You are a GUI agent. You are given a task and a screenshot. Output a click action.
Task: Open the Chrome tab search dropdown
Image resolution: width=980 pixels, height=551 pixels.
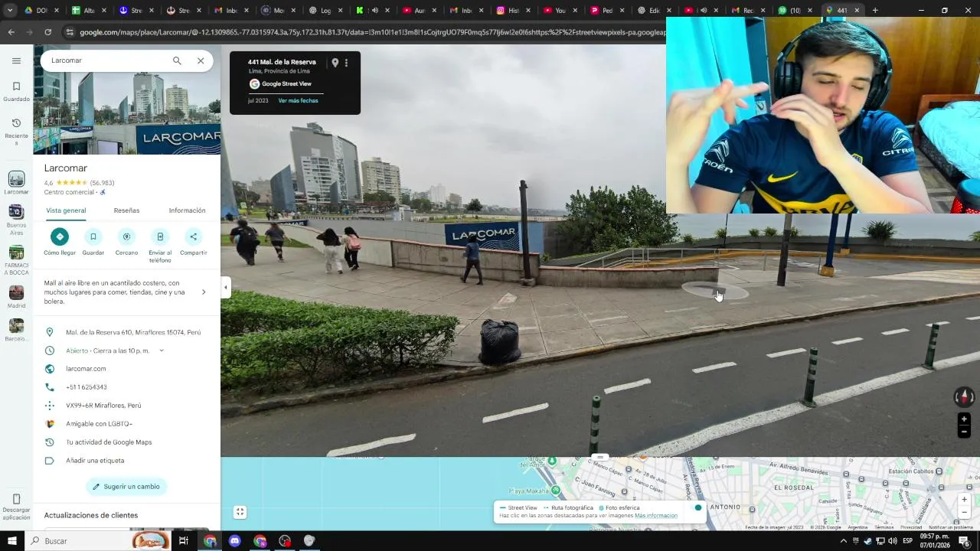pos(10,11)
